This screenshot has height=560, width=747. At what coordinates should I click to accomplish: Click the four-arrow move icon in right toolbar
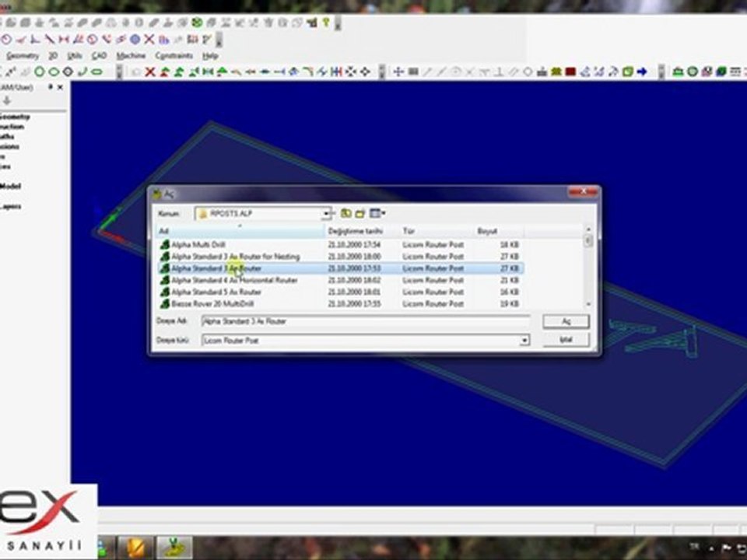[398, 72]
